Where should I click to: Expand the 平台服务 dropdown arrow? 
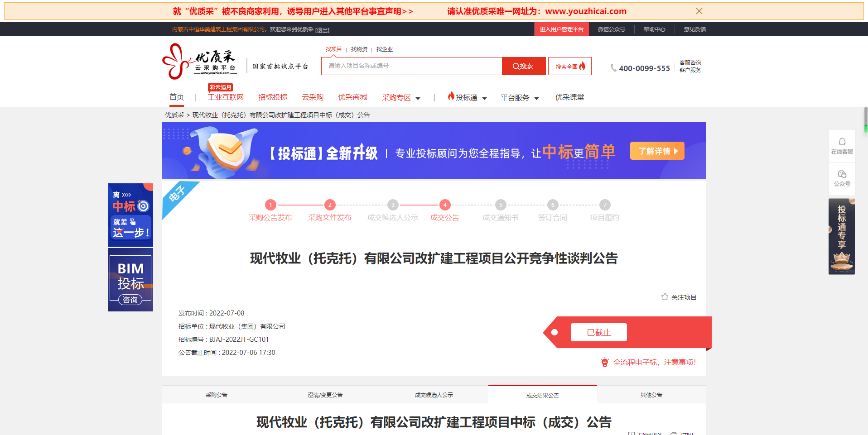click(x=536, y=98)
